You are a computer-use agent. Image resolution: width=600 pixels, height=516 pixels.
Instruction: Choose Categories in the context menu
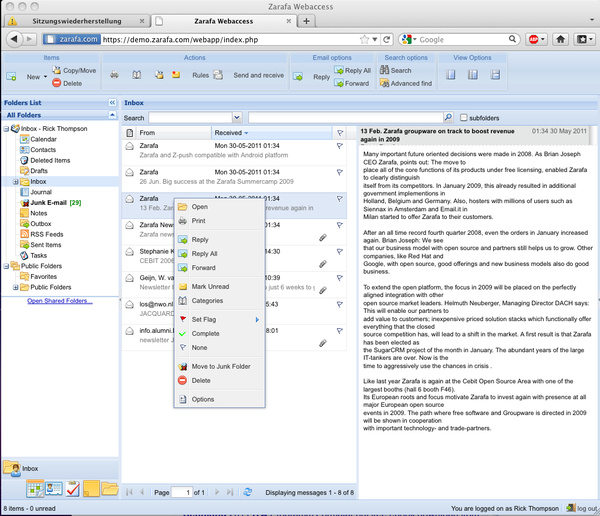219,301
